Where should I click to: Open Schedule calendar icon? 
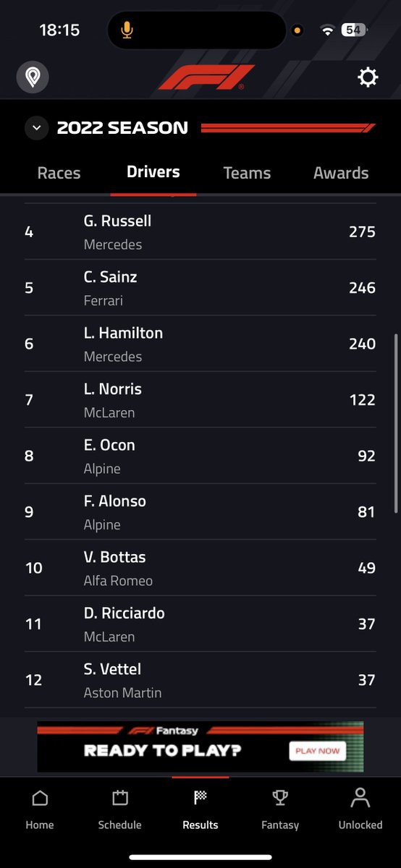click(x=120, y=799)
